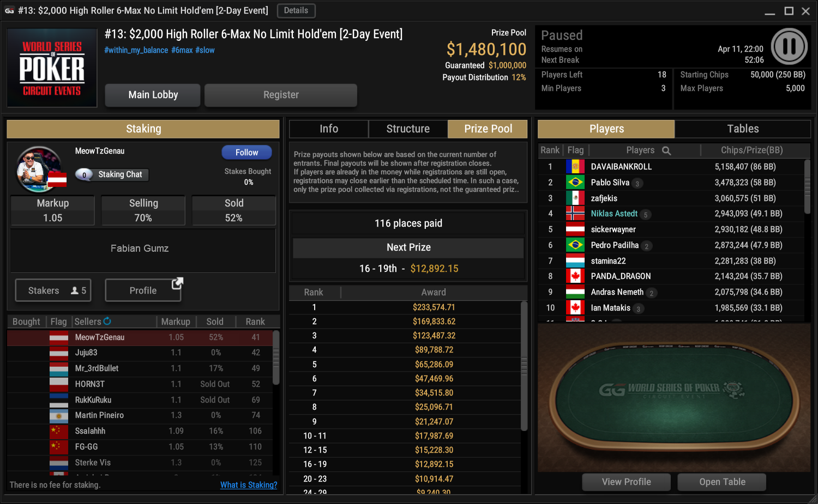Screen dimensions: 818x504
Task: Click the paused tournament status icon
Action: (789, 46)
